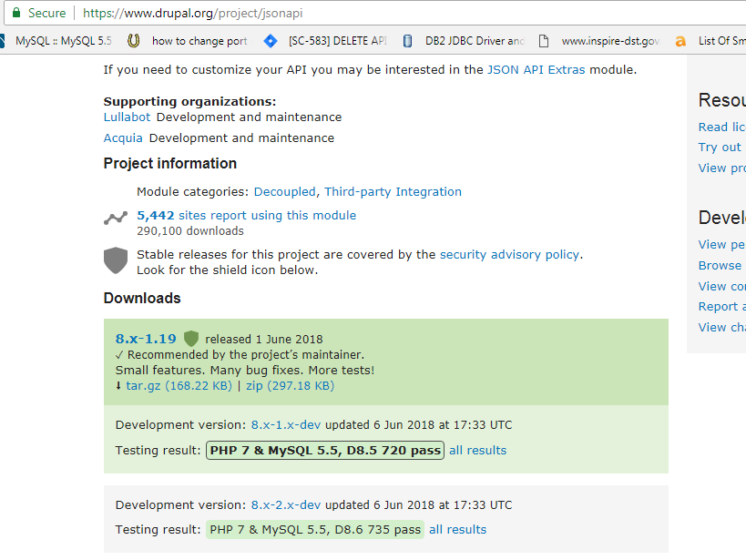Open the JSON API Extras link
This screenshot has height=560, width=746.
click(537, 69)
